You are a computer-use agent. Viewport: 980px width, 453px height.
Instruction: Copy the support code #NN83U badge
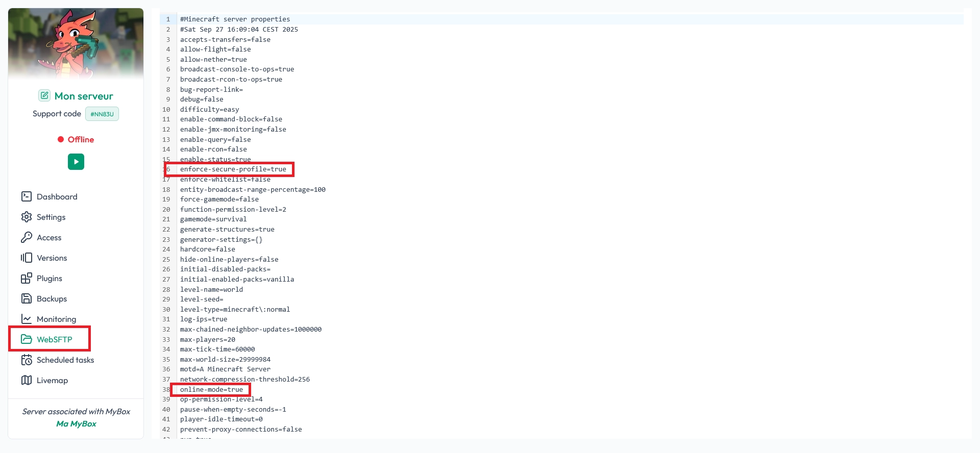pyautogui.click(x=102, y=114)
